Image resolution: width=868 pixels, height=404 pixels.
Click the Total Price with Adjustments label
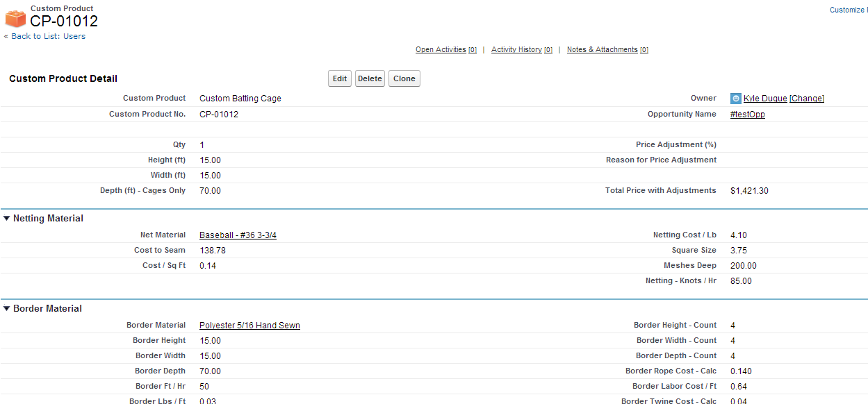pyautogui.click(x=661, y=190)
